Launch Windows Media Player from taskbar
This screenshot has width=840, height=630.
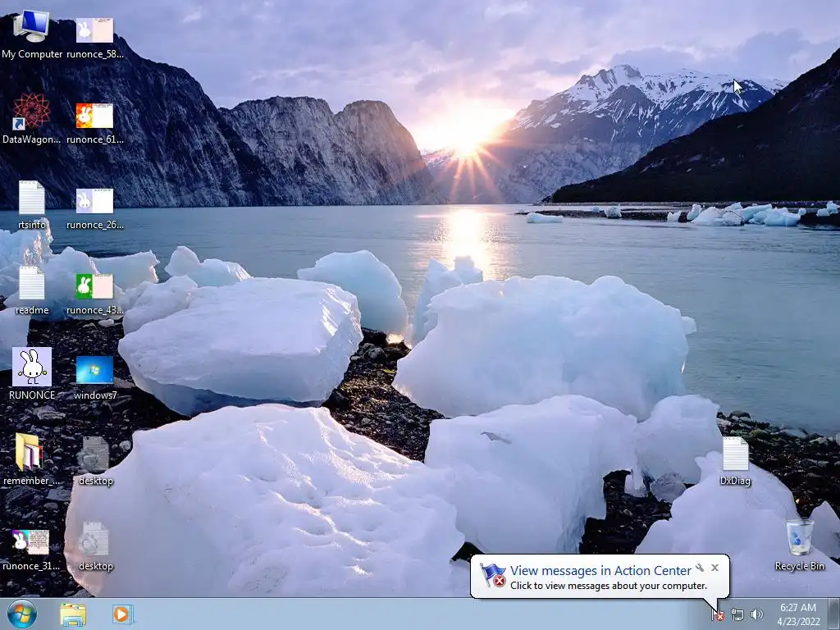pos(122,614)
